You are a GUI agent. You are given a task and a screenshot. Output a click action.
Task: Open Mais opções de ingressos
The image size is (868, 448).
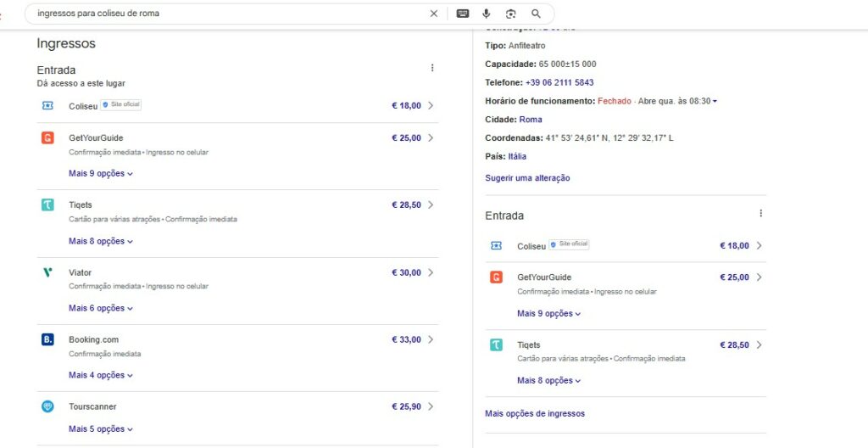click(x=535, y=413)
